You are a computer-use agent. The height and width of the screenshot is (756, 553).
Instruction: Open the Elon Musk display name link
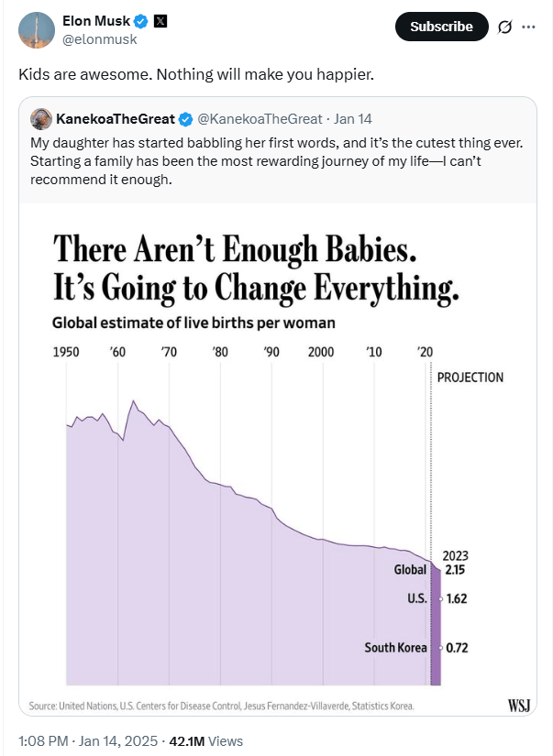tap(96, 21)
